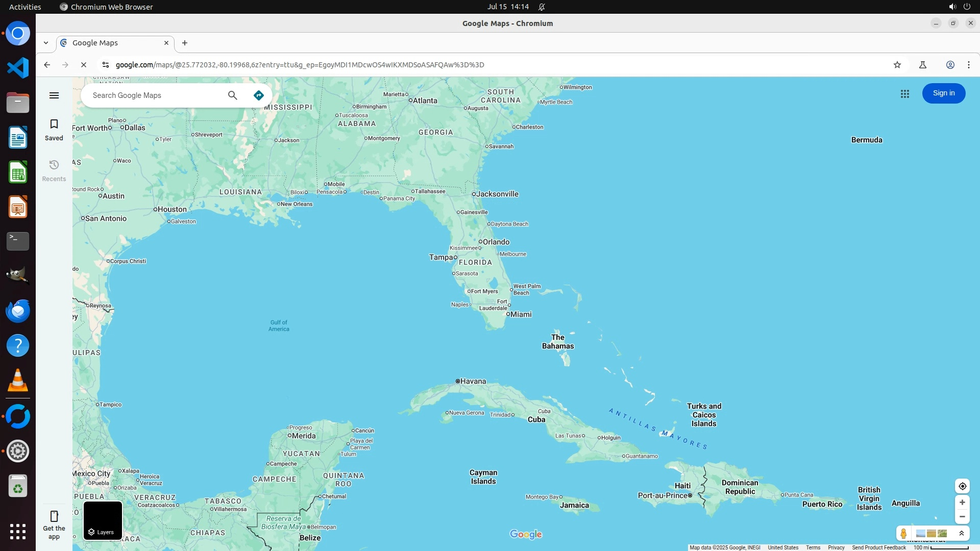
Task: Show your location on the map
Action: tap(962, 486)
